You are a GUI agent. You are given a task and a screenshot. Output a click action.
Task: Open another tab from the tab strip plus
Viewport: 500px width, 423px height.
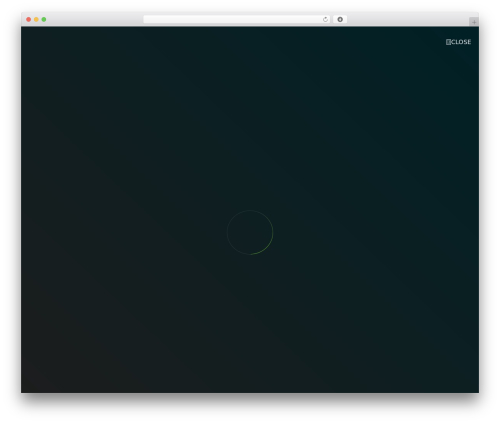pyautogui.click(x=474, y=22)
